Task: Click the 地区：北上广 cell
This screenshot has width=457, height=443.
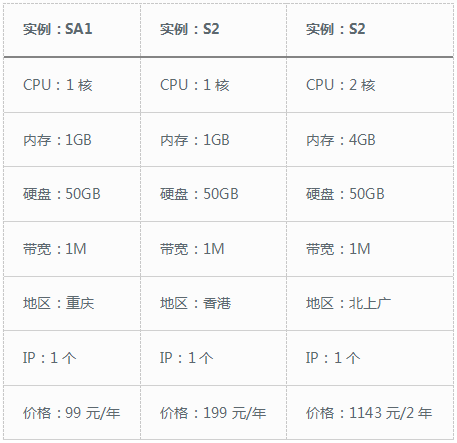Action: click(x=370, y=303)
